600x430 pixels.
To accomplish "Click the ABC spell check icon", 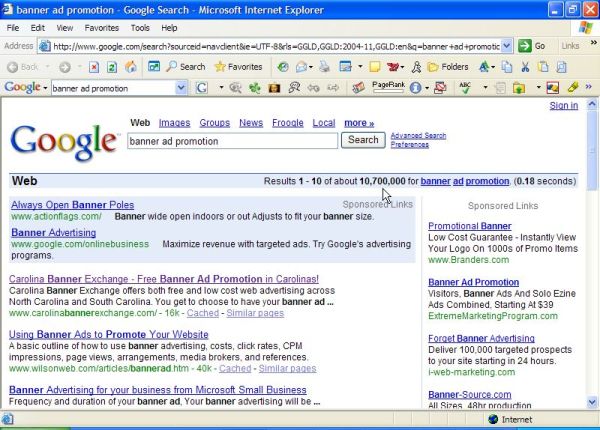I will [465, 88].
